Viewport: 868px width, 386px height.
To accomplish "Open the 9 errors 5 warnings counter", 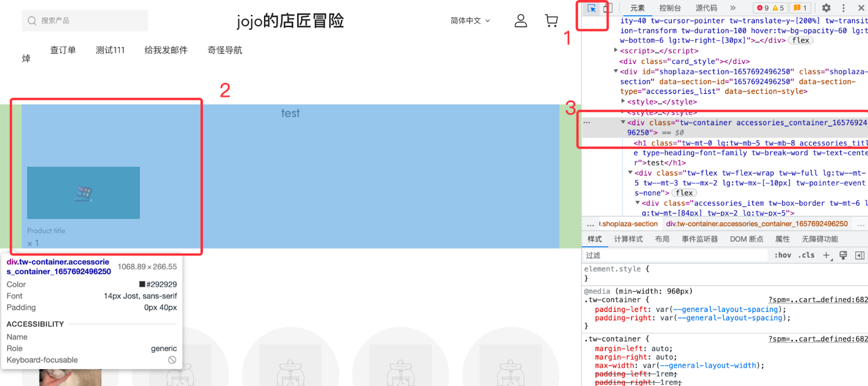I will coord(770,8).
